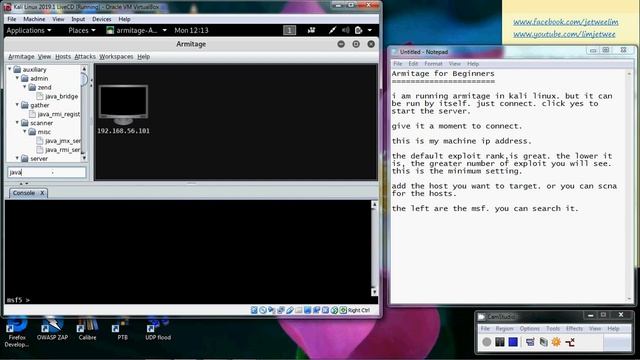640x360 pixels.
Task: Click the pen icon in Kali top bar
Action: coord(332,30)
